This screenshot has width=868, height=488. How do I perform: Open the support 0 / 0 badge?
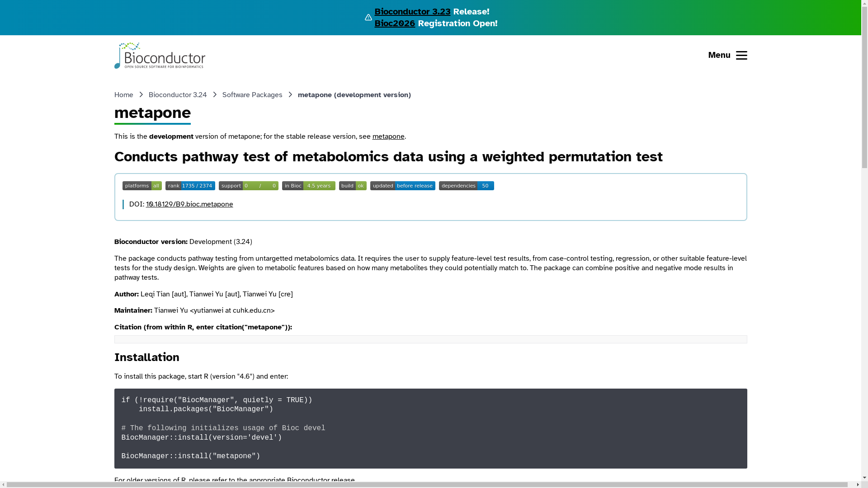pyautogui.click(x=249, y=186)
